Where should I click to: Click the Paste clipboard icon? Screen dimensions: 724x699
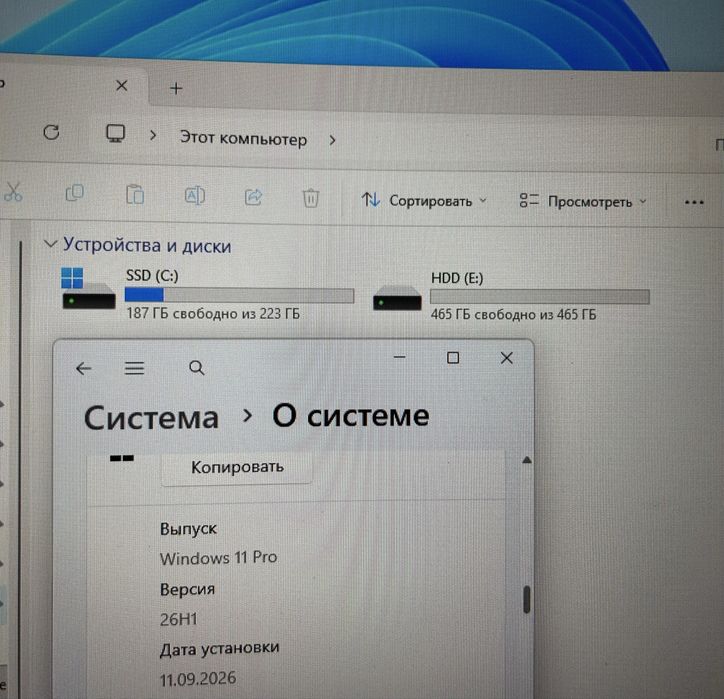point(135,194)
